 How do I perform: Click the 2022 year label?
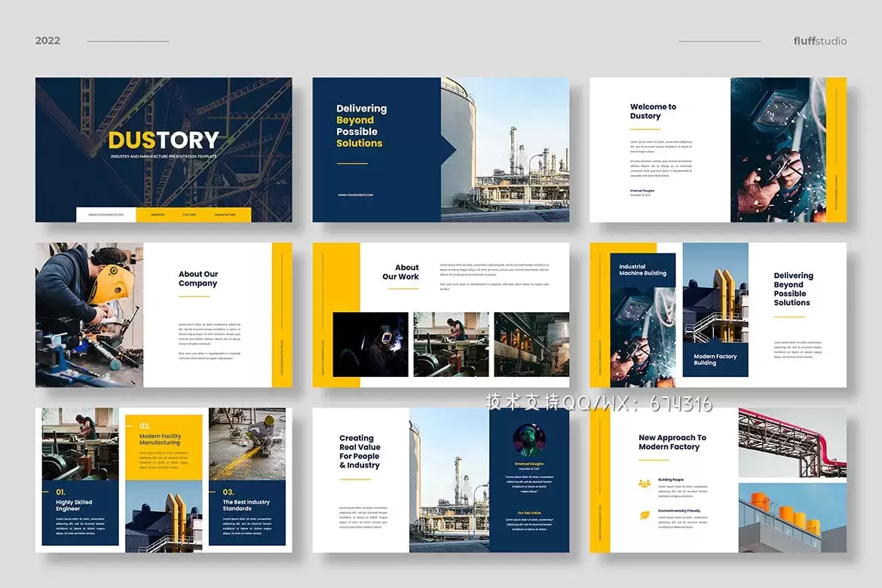[x=47, y=41]
